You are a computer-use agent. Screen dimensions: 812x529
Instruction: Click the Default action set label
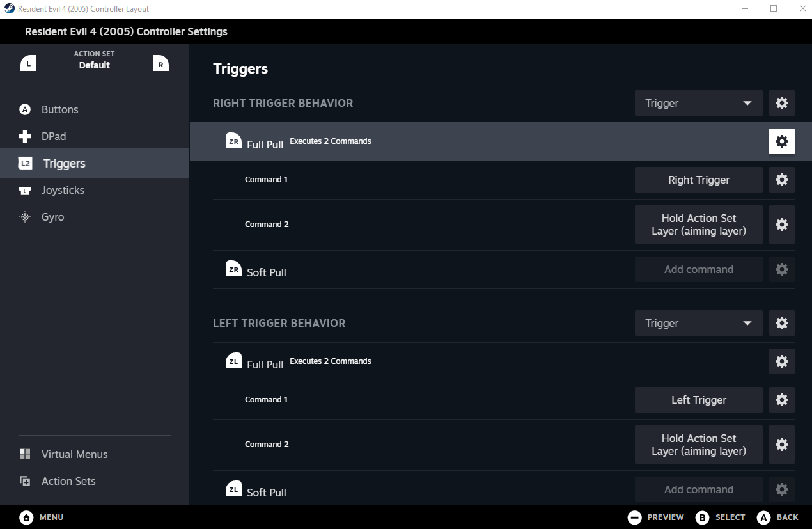95,65
